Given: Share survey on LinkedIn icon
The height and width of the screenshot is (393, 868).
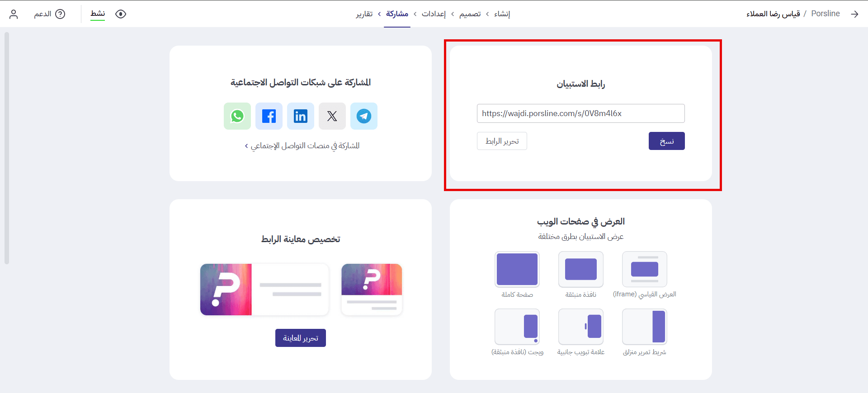Looking at the screenshot, I should [301, 116].
